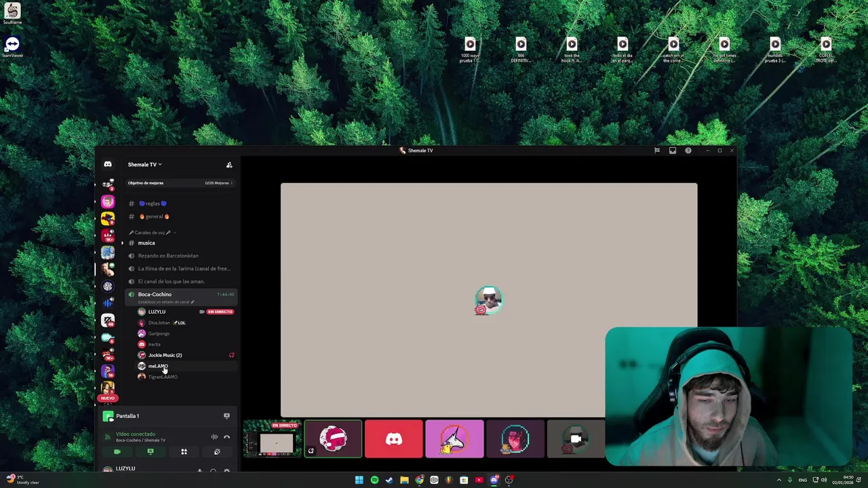Open the Discord help question mark icon
Image resolution: width=868 pixels, height=488 pixels.
tap(688, 150)
